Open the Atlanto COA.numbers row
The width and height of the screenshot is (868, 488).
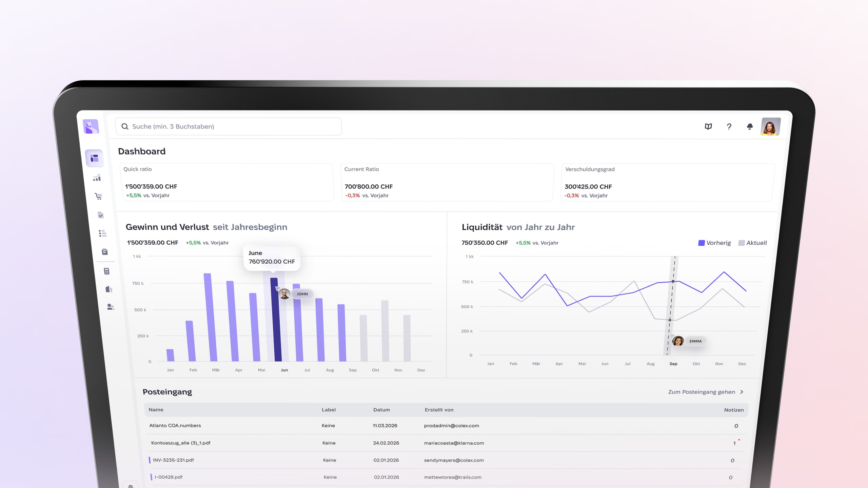[175, 426]
